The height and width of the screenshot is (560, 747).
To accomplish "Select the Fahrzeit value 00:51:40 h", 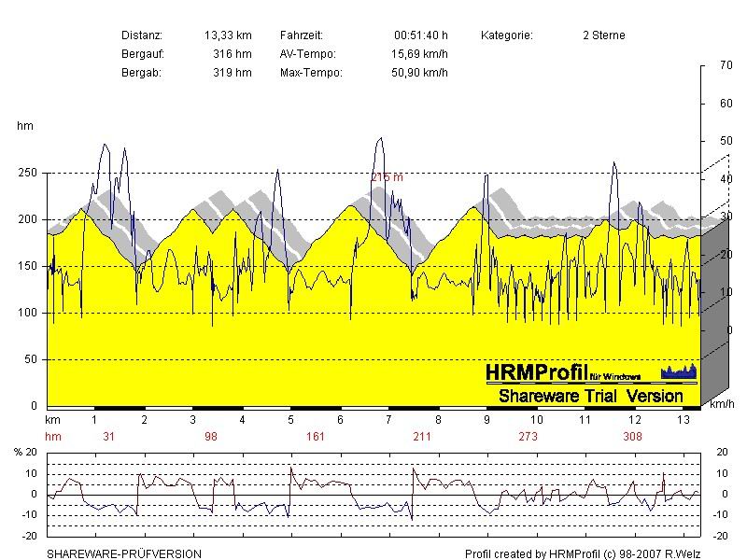I will point(420,35).
